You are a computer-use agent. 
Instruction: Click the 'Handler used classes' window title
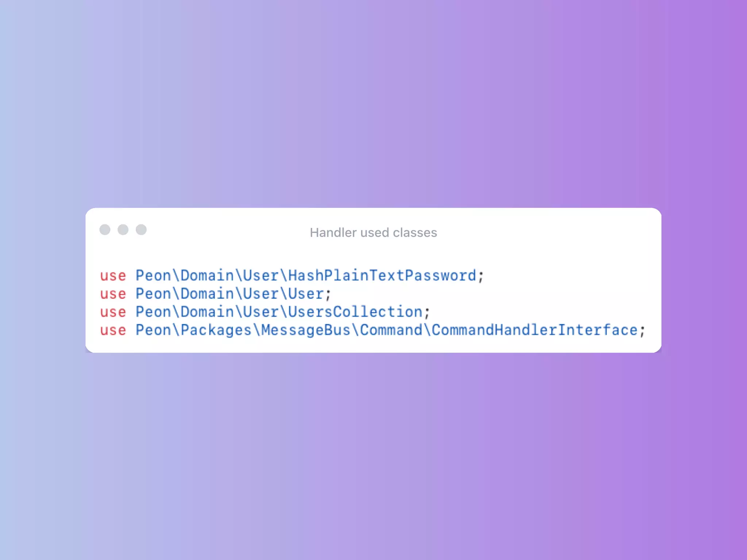(x=373, y=233)
